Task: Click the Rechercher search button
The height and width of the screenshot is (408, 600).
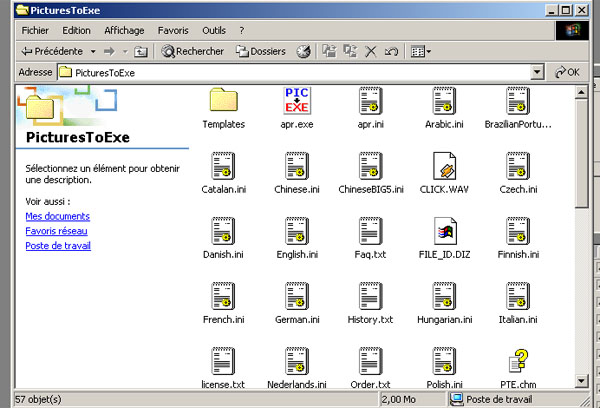Action: [x=192, y=51]
